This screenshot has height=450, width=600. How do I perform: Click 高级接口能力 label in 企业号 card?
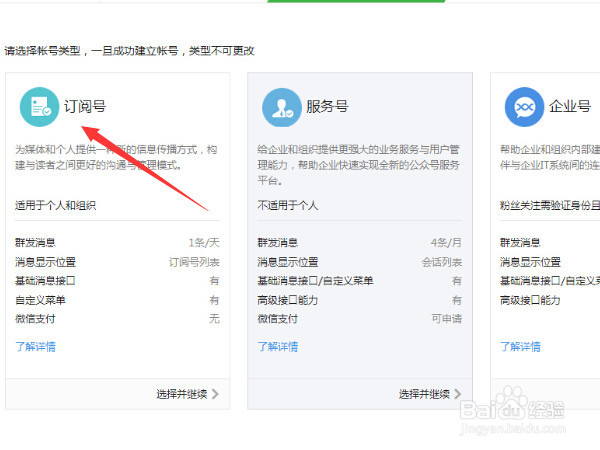coord(530,300)
